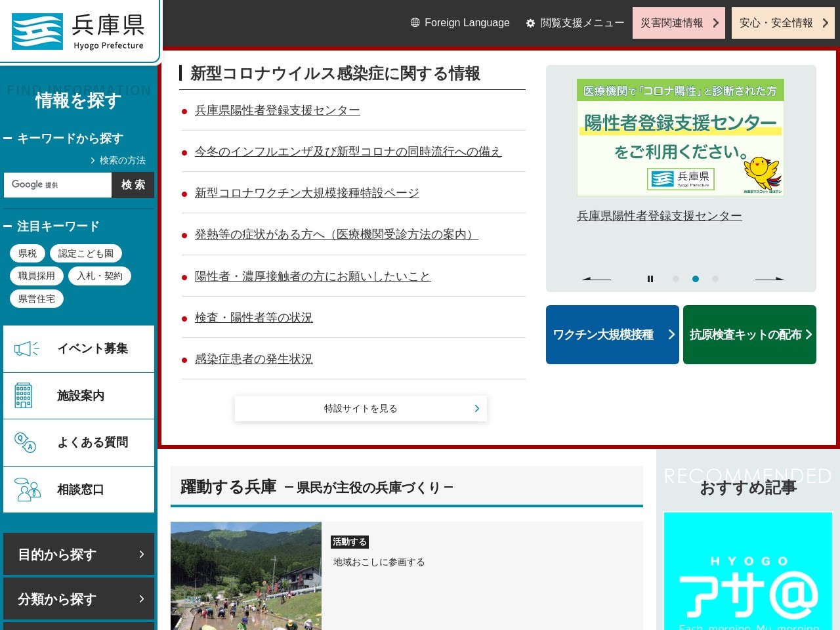
Task: Pause the carousel slideshow
Action: (x=650, y=279)
